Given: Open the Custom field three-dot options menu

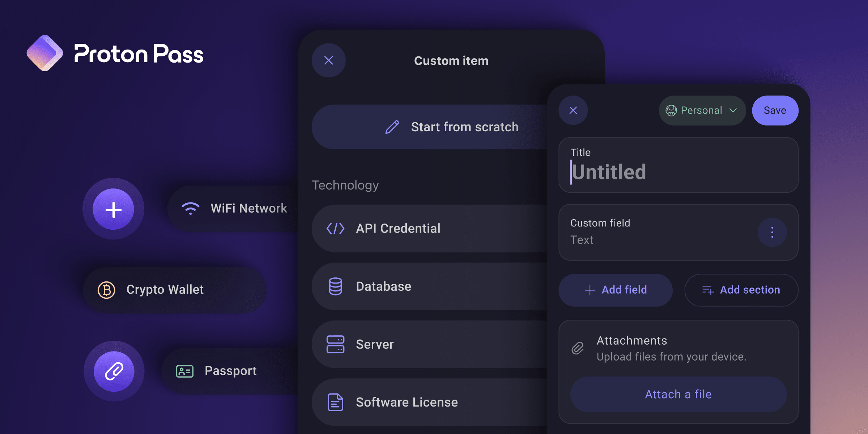Looking at the screenshot, I should (x=772, y=232).
